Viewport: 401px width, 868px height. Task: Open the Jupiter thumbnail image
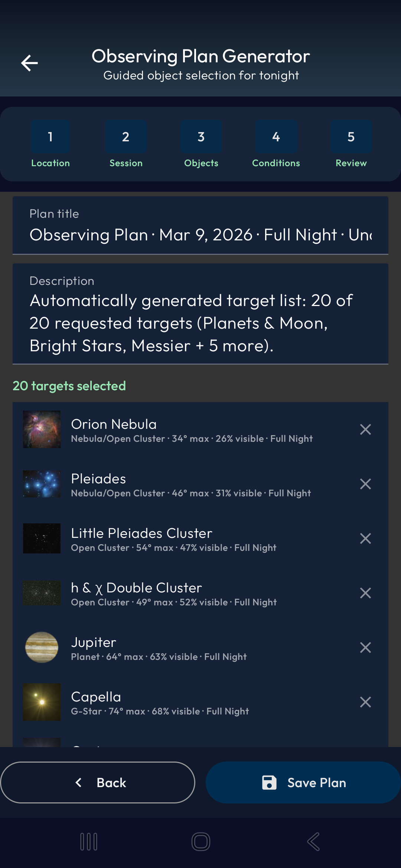pyautogui.click(x=42, y=647)
